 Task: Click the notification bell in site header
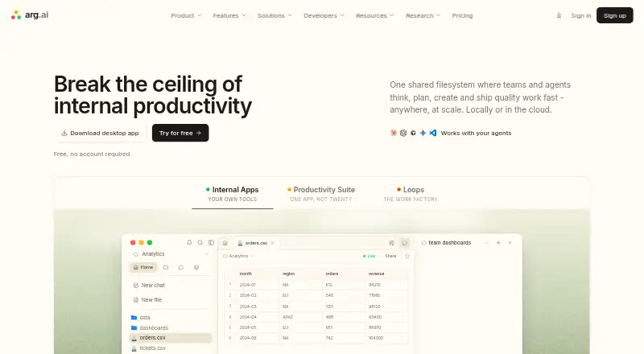pos(559,15)
